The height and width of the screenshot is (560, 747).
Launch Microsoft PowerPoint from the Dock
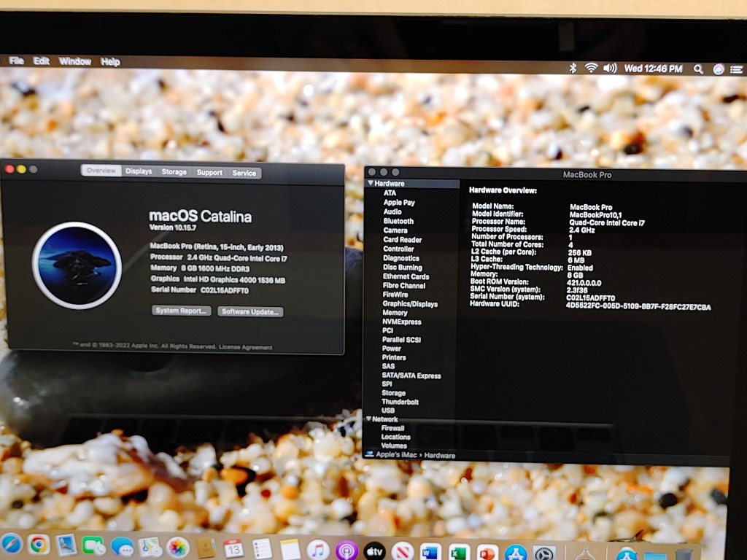pyautogui.click(x=487, y=553)
